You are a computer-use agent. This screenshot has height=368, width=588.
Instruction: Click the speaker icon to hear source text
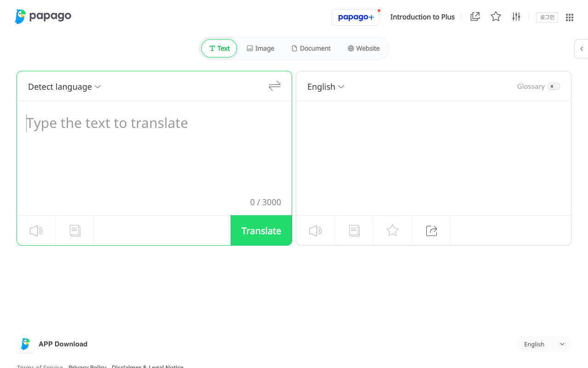pyautogui.click(x=36, y=230)
